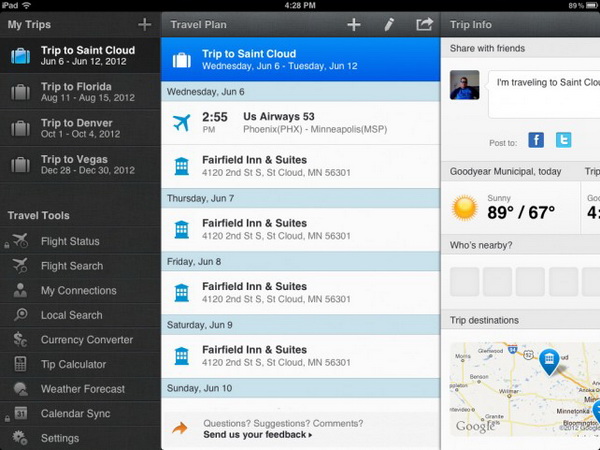Screen dimensions: 600x450
Task: Open Trip to Florida
Action: point(80,92)
